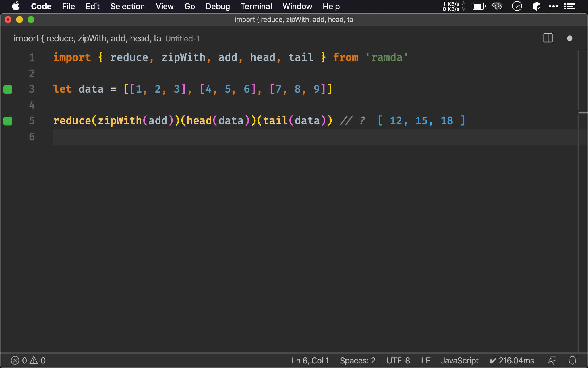
Task: Click 'head(data)' on line 5
Action: coord(218,121)
